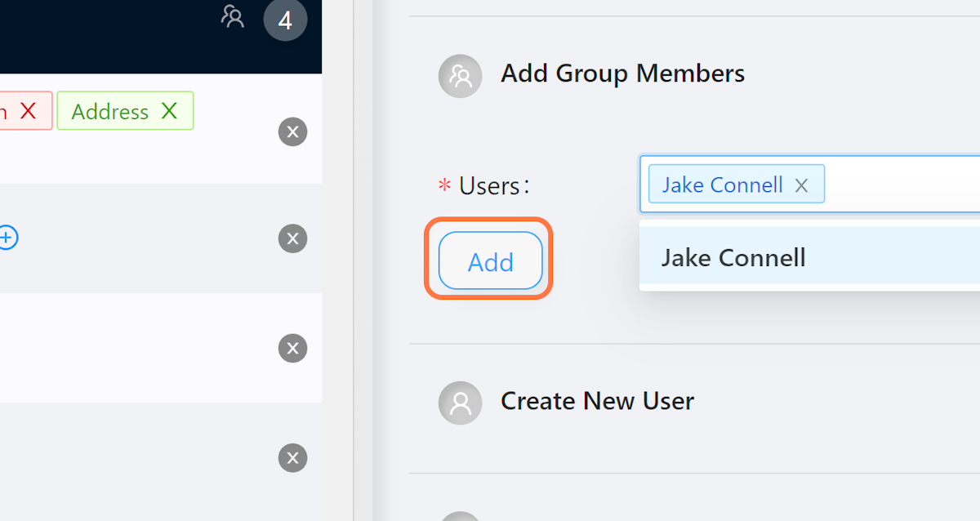
Task: Choose Jake Connell from the dropdown list
Action: [810, 258]
